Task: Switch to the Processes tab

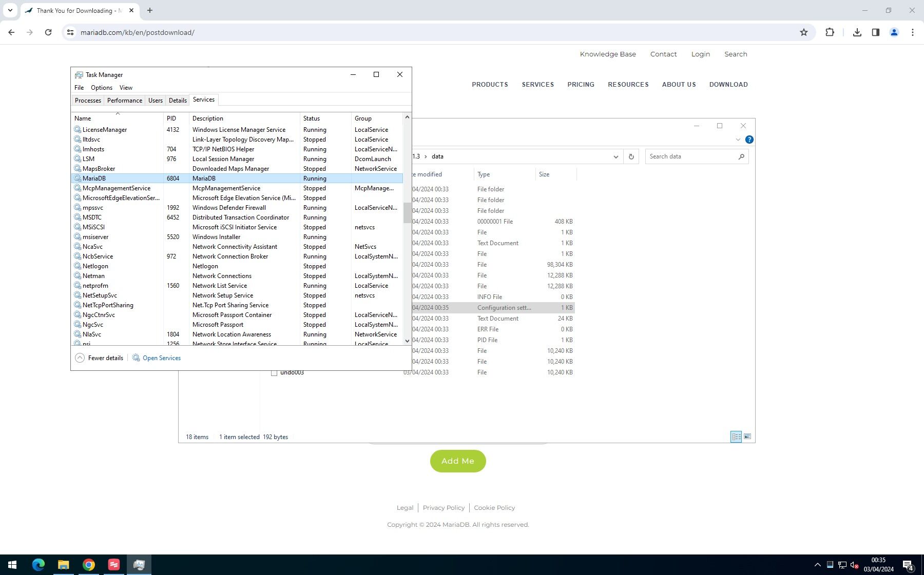Action: 88,101
